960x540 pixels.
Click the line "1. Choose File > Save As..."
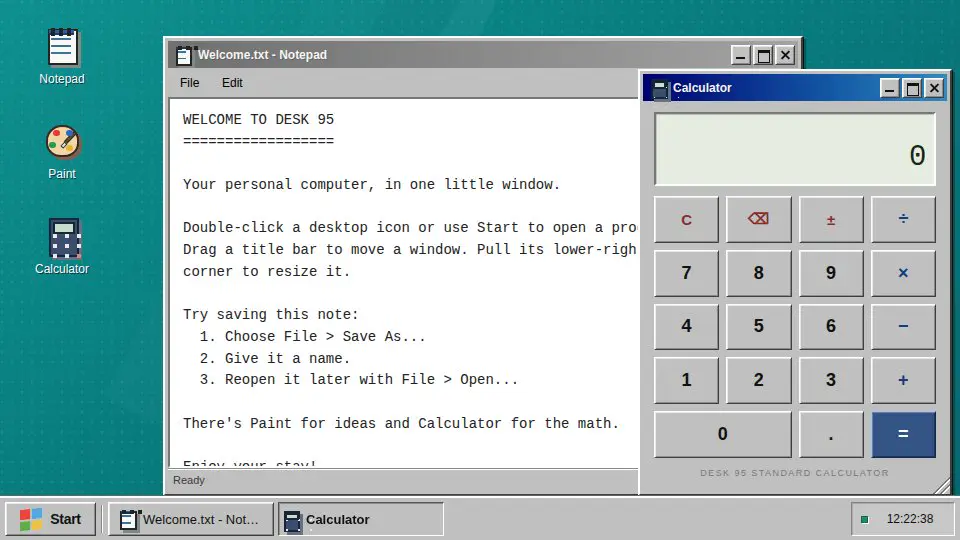(x=312, y=336)
